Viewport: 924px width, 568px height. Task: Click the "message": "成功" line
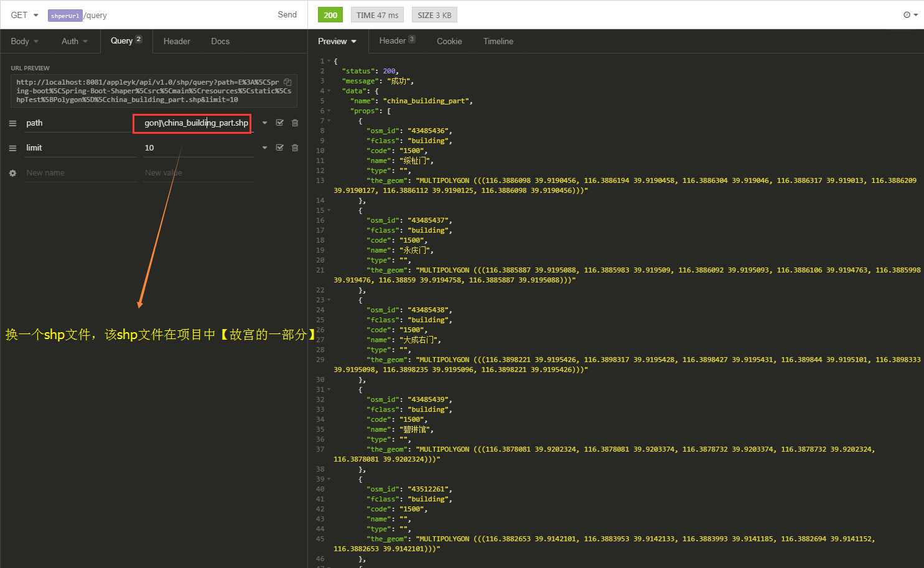coord(378,81)
